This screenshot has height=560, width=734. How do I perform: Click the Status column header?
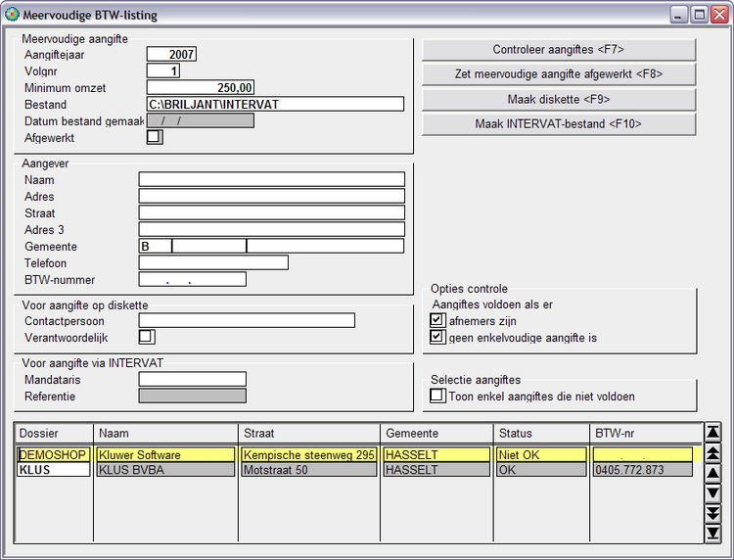coord(541,433)
